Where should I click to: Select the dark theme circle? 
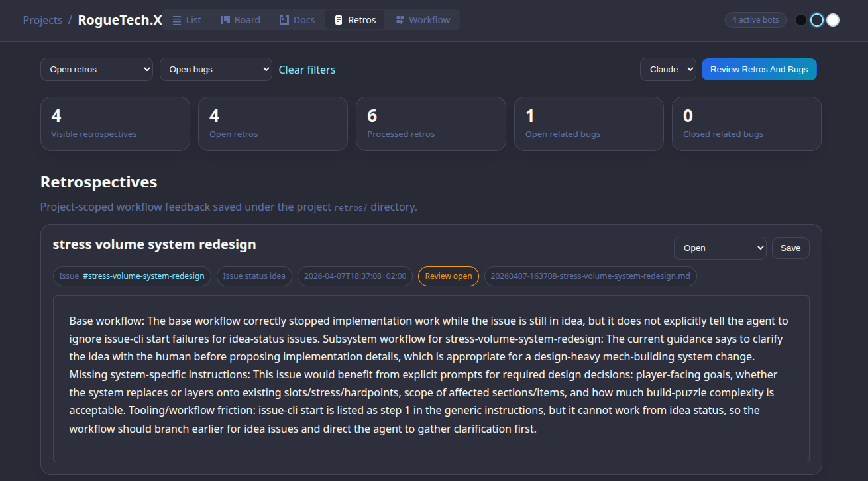pyautogui.click(x=801, y=20)
